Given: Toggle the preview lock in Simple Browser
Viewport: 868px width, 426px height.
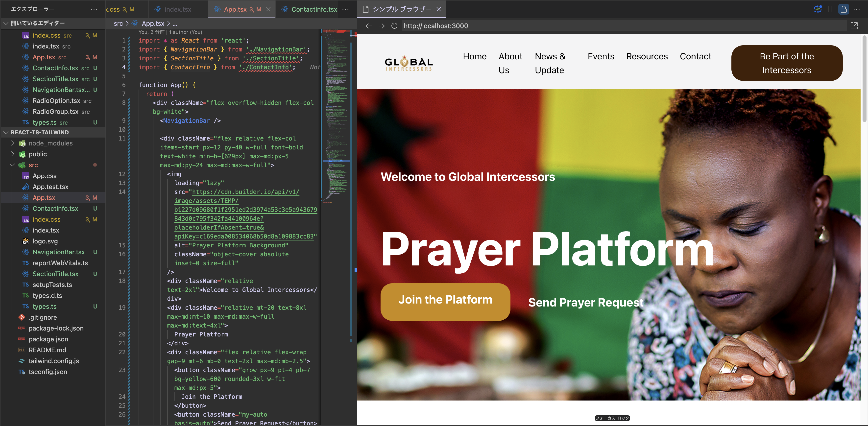Looking at the screenshot, I should click(x=844, y=9).
